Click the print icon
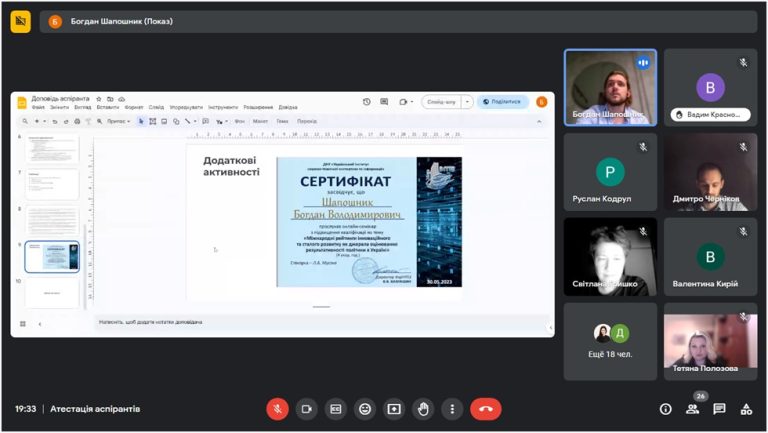This screenshot has height=433, width=768. [77, 121]
